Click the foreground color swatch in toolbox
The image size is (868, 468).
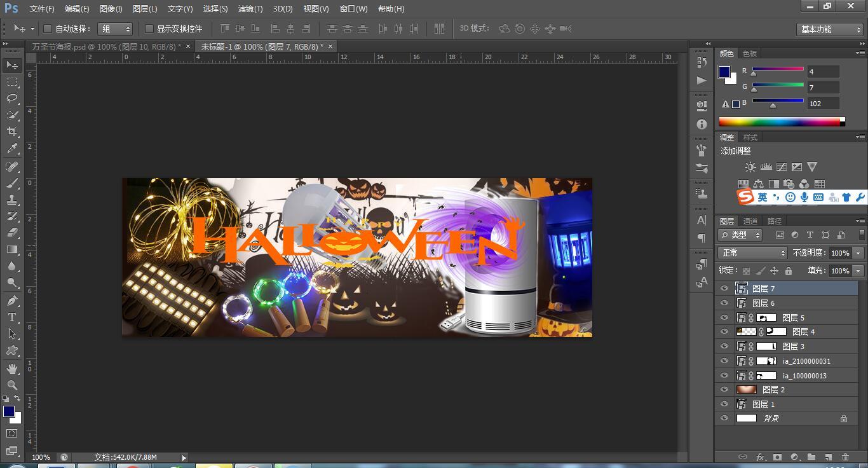pos(9,411)
